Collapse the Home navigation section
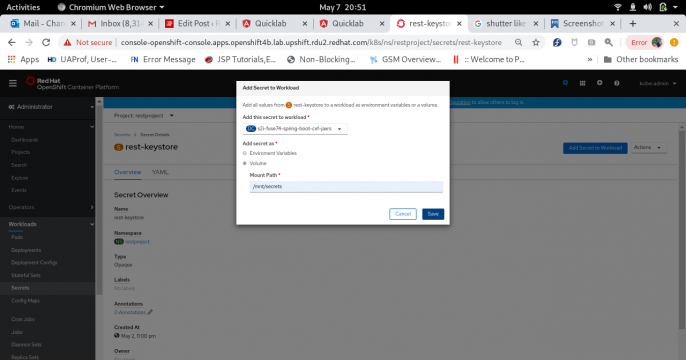This screenshot has width=686, height=360. (51, 127)
